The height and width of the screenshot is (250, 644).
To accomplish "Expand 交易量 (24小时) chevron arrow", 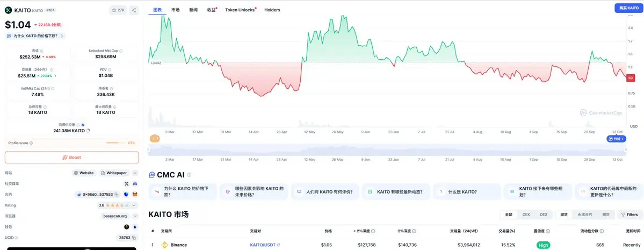I will coord(55,76).
